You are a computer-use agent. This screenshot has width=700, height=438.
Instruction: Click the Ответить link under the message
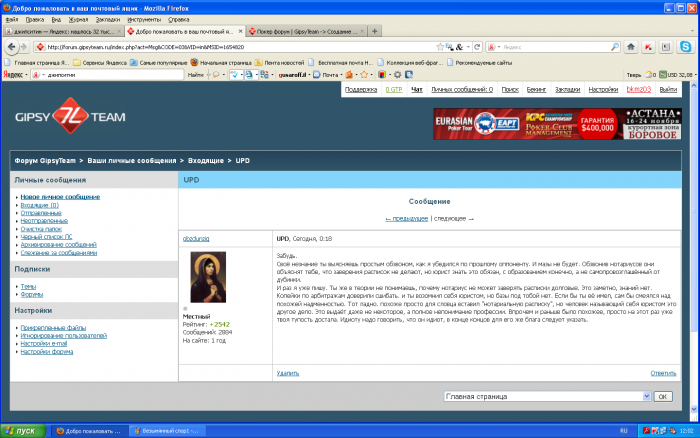[x=663, y=373]
